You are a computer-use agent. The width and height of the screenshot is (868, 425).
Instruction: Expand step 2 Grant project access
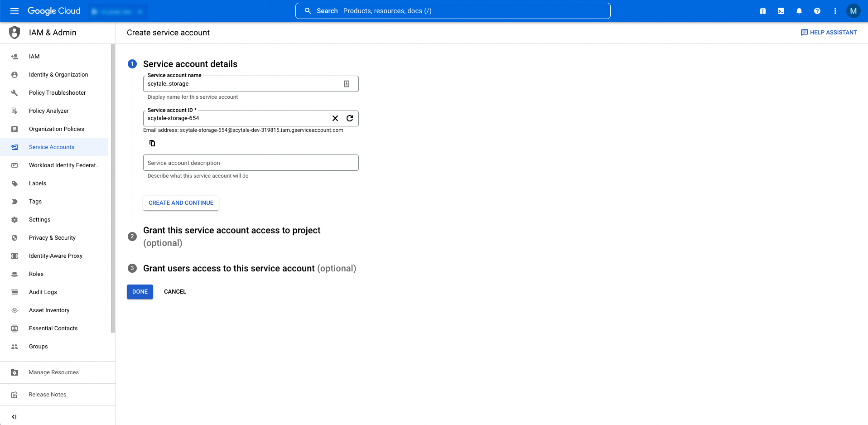click(x=231, y=237)
